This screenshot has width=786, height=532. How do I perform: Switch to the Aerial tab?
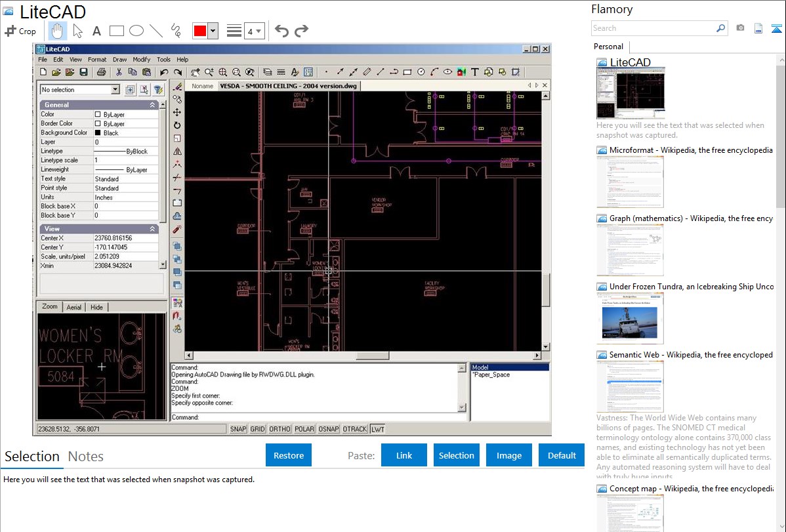point(73,308)
